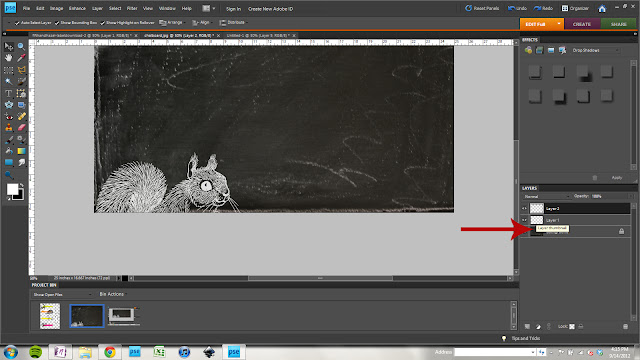
Task: Click the Layer Styles icon in Effects panel
Action: [x=540, y=50]
